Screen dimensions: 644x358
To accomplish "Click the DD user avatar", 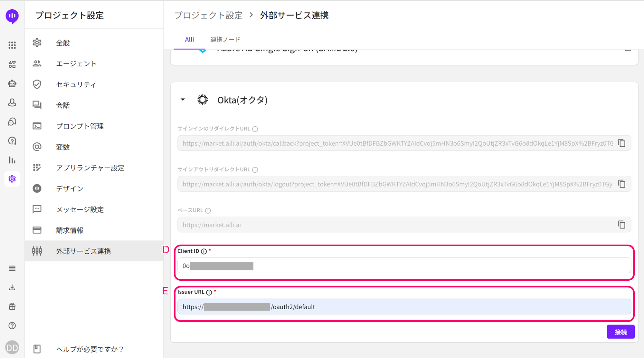I will pyautogui.click(x=12, y=348).
